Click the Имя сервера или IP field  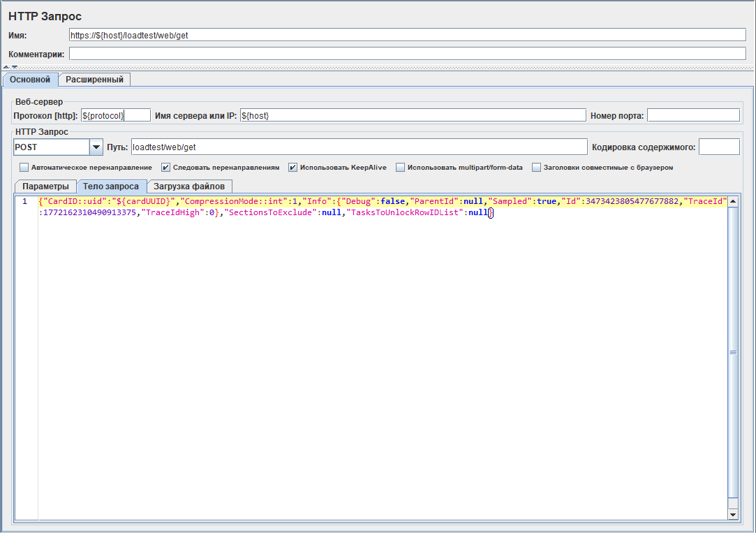[413, 115]
